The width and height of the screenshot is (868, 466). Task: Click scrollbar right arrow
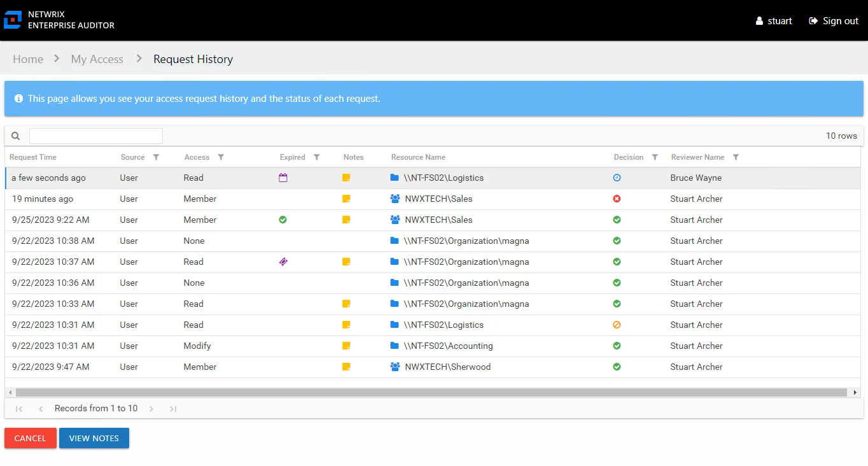[856, 393]
